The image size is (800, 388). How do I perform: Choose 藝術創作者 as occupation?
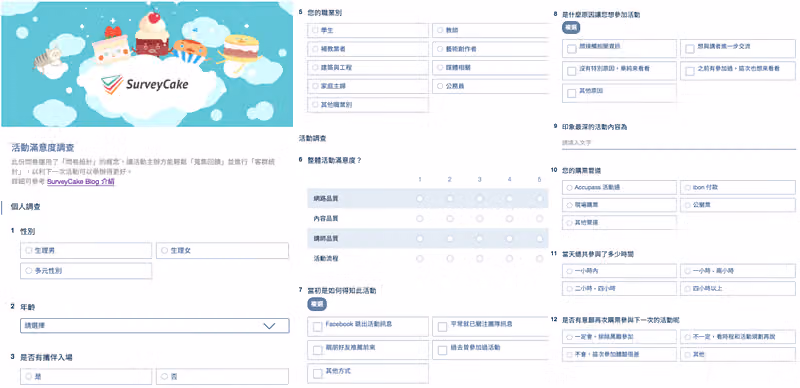click(490, 49)
